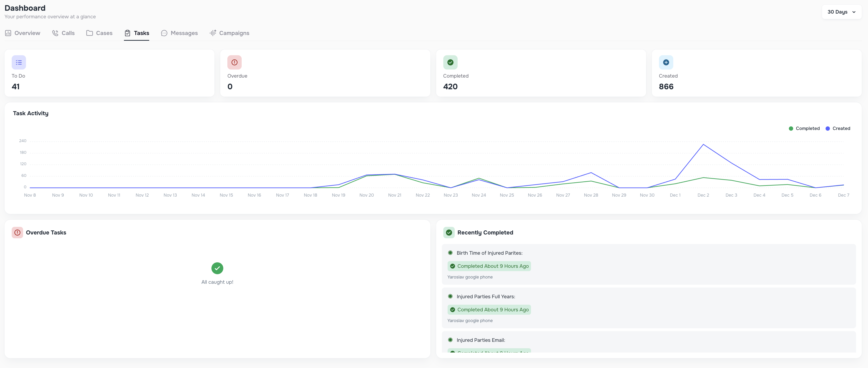
Task: Open the 30 Days time range dropdown
Action: point(841,11)
